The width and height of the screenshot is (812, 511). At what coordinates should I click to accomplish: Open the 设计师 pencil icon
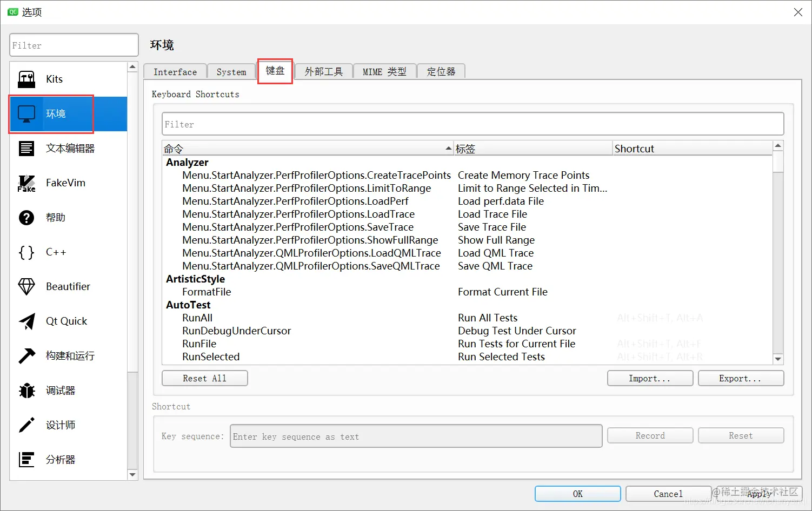pyautogui.click(x=26, y=425)
